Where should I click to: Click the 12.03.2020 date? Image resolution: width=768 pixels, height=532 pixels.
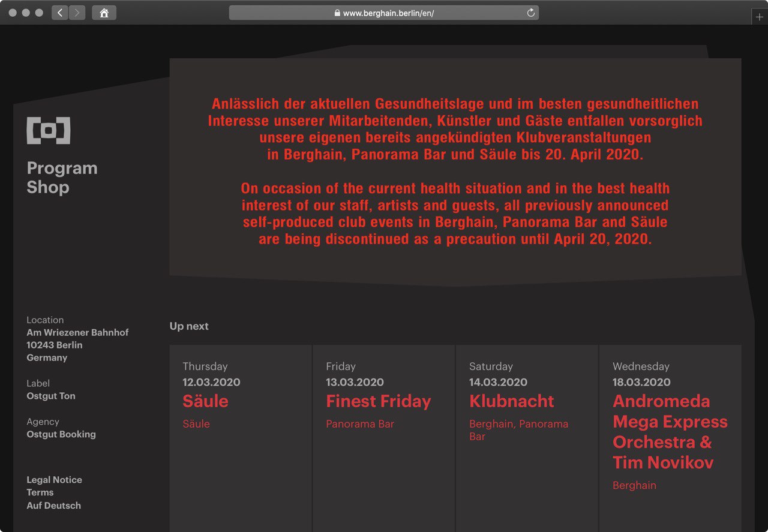coord(211,382)
